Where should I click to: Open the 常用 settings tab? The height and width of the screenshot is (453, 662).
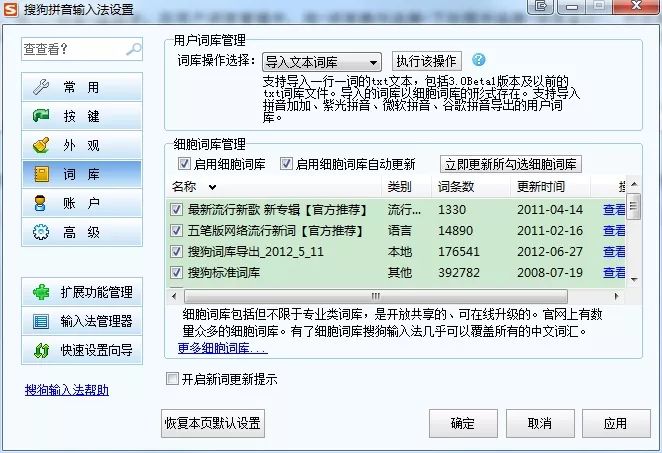pos(82,87)
